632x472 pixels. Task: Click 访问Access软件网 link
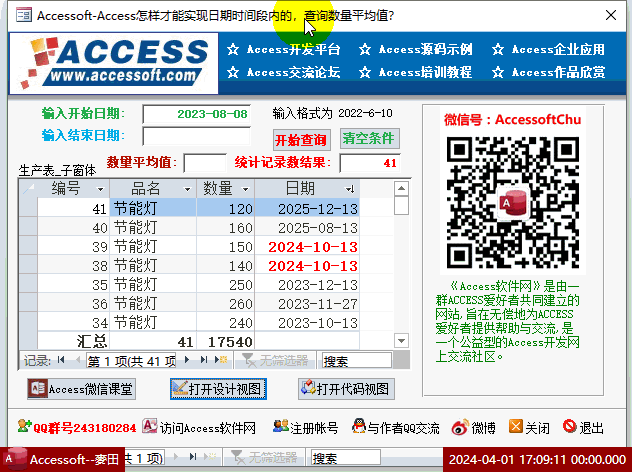[x=199, y=427]
